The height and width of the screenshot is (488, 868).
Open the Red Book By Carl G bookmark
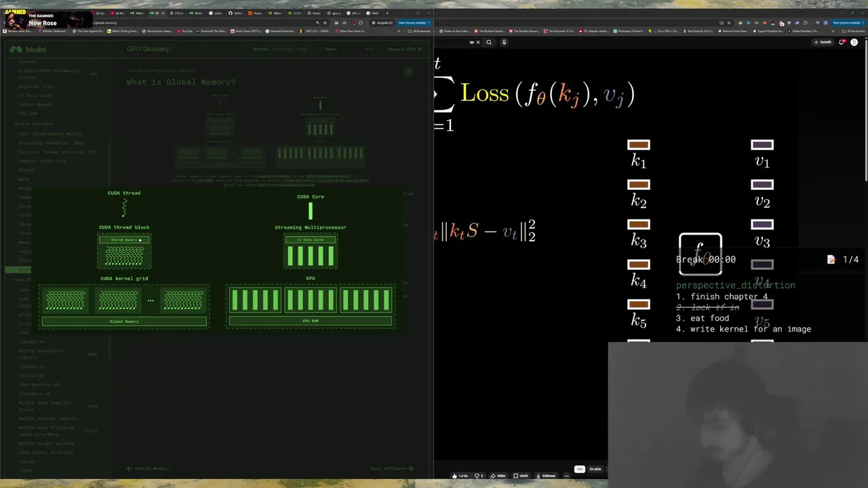click(x=698, y=31)
